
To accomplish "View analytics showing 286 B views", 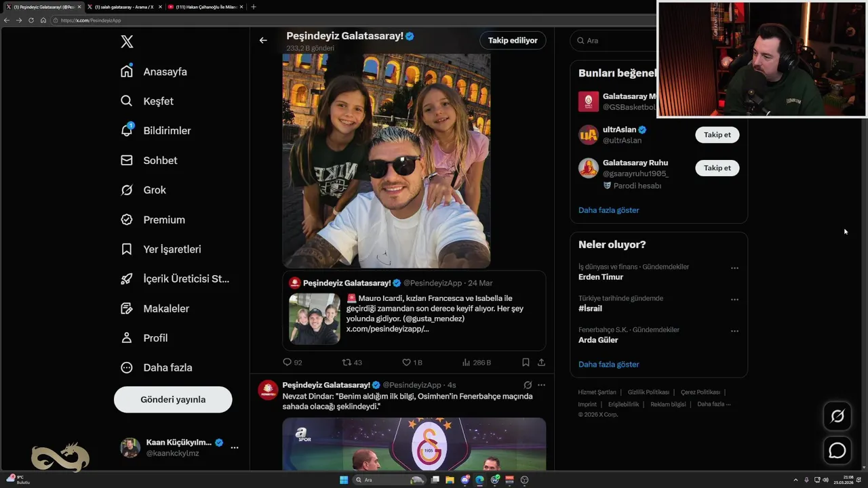I will coord(477,363).
